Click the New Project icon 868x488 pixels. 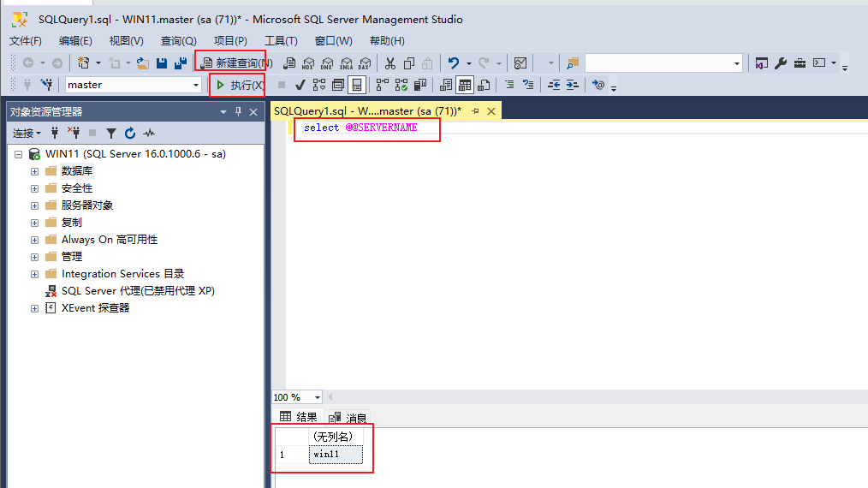pos(84,63)
